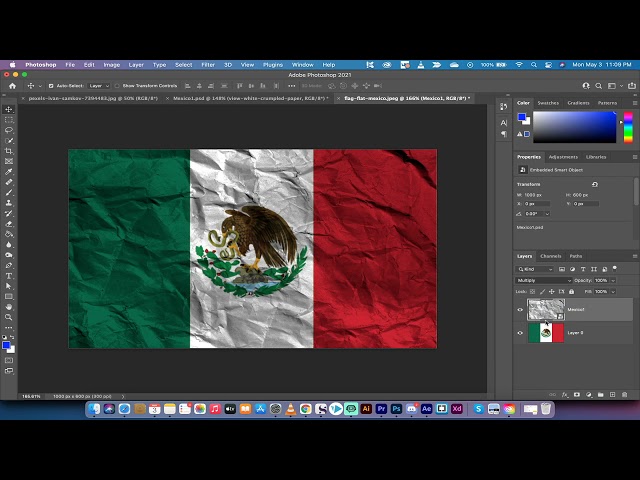Screen dimensions: 640x480
Task: Click the Share icon in the options bar
Action: 632,86
